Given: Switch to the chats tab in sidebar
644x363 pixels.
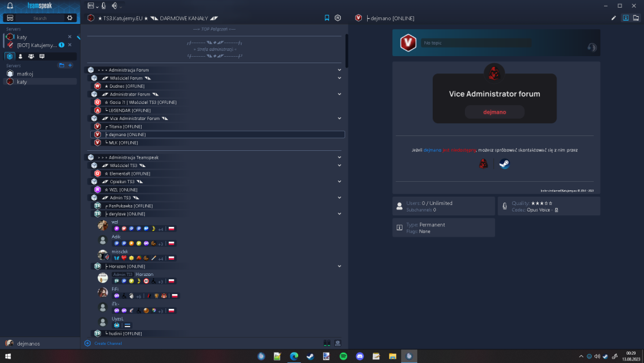Looking at the screenshot, I should tap(42, 56).
